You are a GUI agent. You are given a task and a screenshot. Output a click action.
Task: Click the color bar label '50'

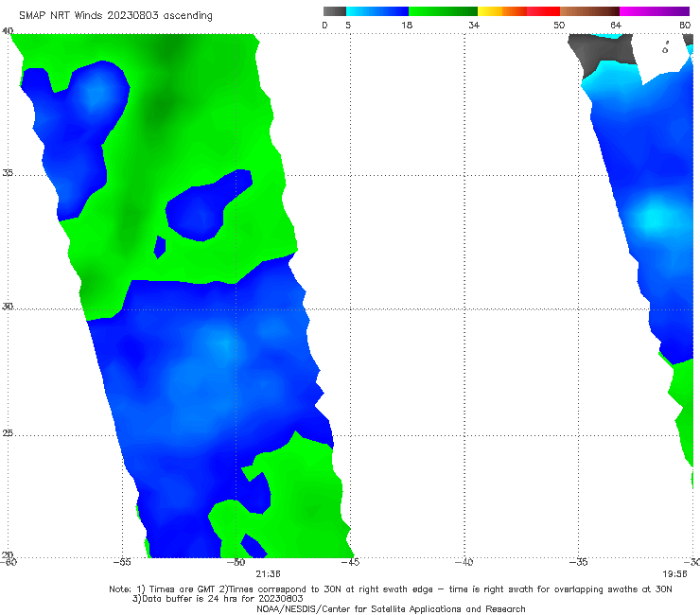tap(559, 25)
